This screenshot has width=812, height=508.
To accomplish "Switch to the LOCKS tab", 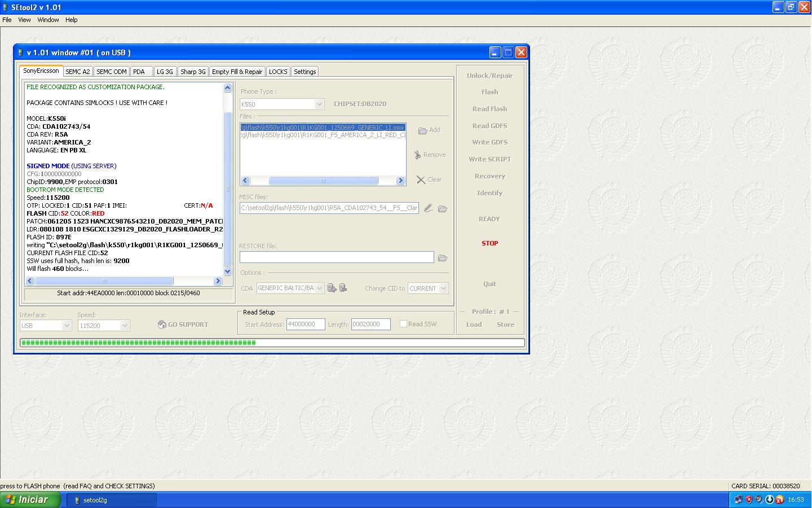I will coord(277,72).
